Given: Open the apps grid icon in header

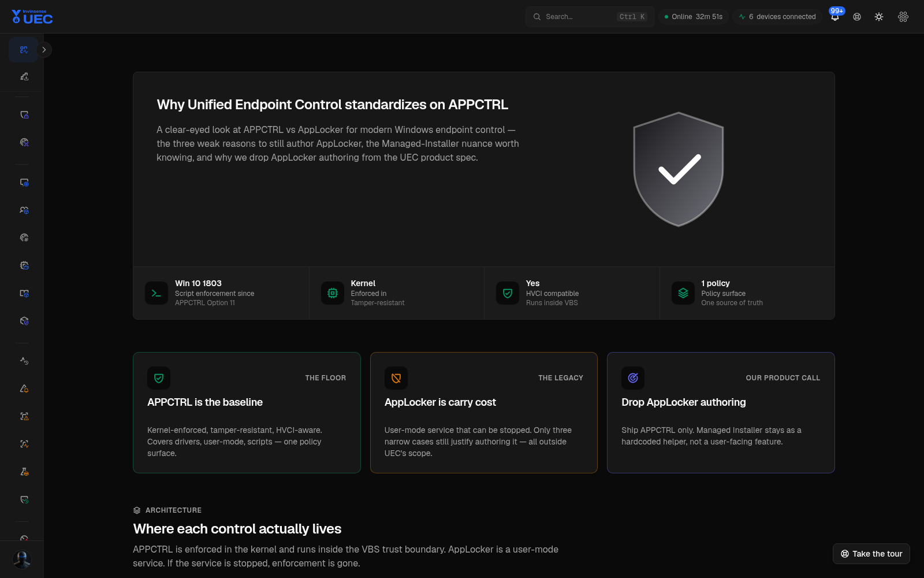Looking at the screenshot, I should pyautogui.click(x=903, y=17).
